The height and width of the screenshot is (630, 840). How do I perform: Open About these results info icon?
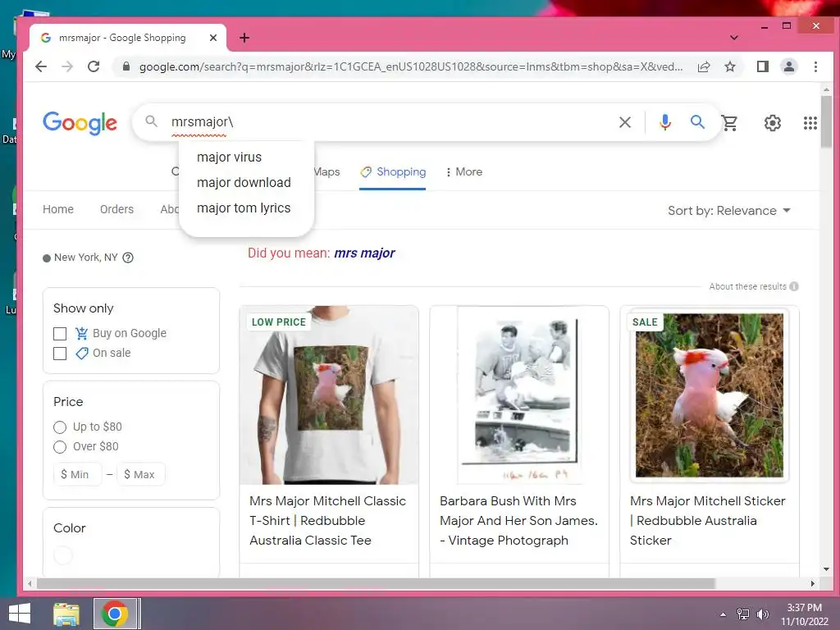[x=794, y=286]
